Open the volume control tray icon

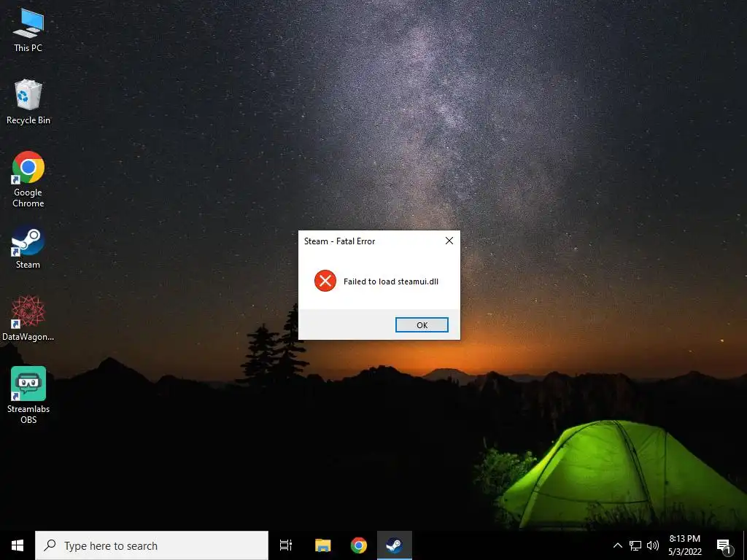coord(653,545)
